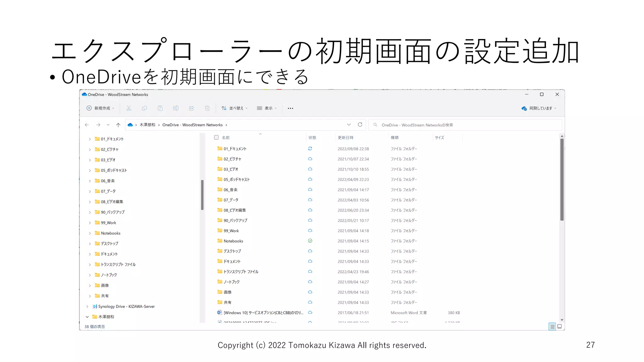This screenshot has height=362, width=644.
Task: Click the Refresh icon by address bar
Action: (360, 125)
